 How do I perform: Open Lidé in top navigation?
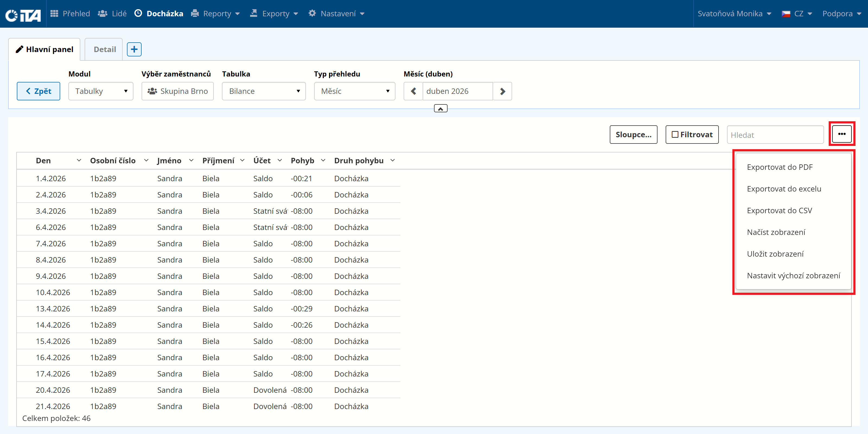112,14
